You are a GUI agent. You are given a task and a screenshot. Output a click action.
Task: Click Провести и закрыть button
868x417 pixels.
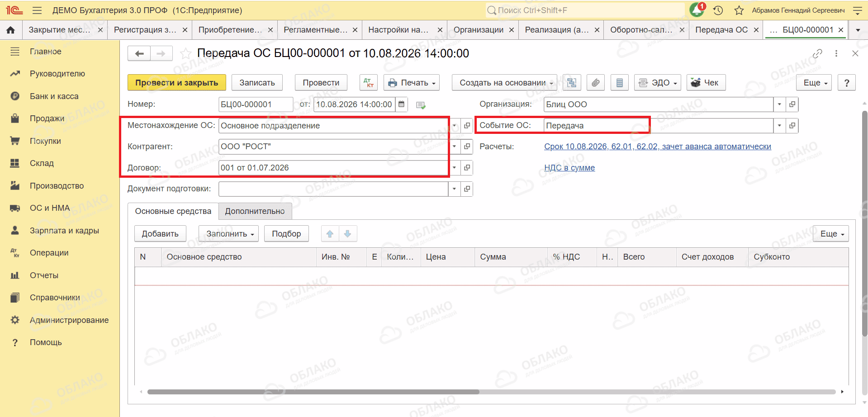pyautogui.click(x=176, y=83)
